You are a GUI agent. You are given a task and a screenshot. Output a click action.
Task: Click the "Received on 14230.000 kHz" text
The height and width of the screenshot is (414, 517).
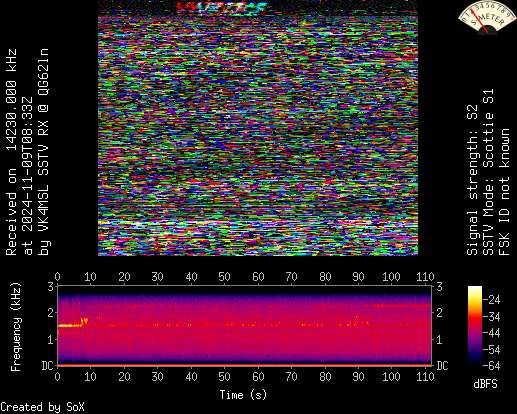11,152
